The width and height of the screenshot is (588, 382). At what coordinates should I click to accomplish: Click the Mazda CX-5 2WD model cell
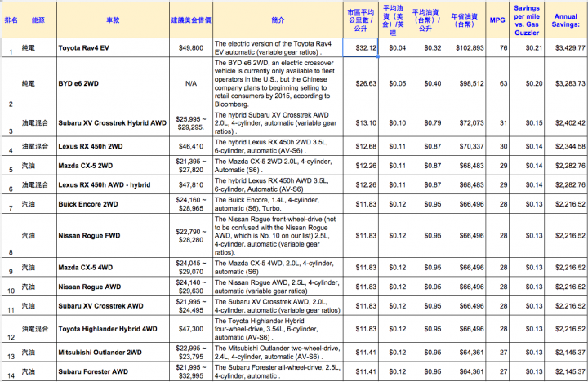pyautogui.click(x=113, y=166)
